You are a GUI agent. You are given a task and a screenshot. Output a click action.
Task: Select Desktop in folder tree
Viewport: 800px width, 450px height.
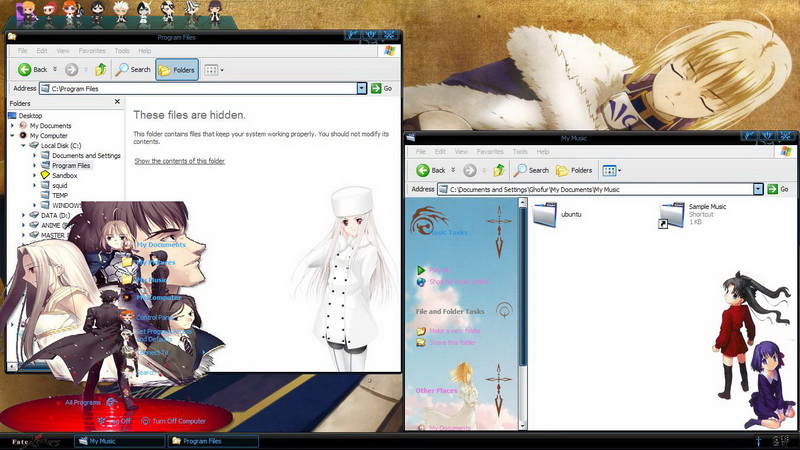click(x=30, y=116)
